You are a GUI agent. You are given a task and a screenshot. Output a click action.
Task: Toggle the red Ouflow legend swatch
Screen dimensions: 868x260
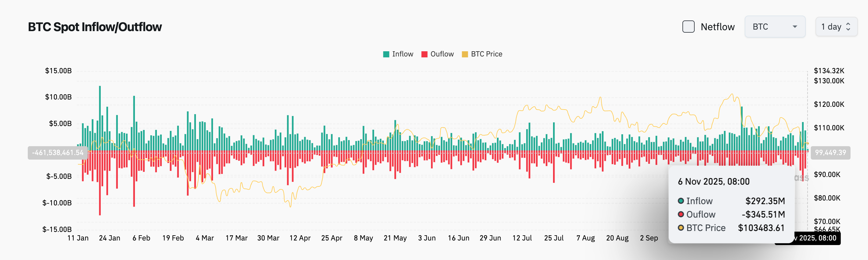coord(424,54)
